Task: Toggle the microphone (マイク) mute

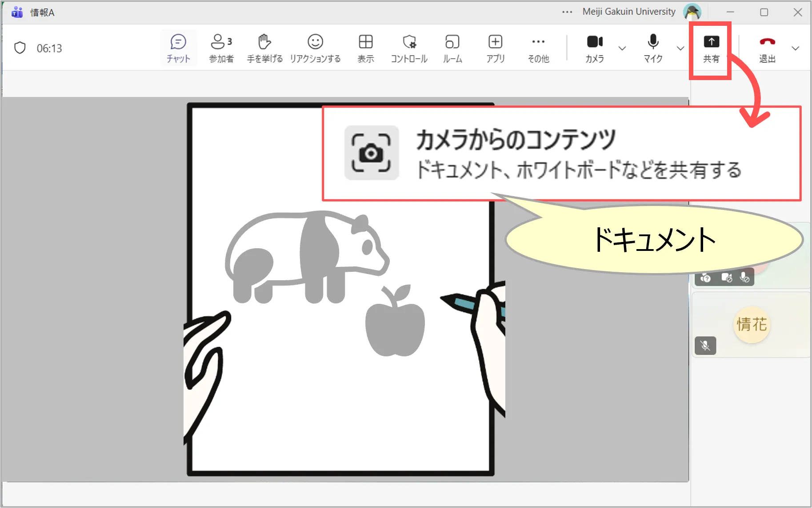Action: click(x=653, y=48)
